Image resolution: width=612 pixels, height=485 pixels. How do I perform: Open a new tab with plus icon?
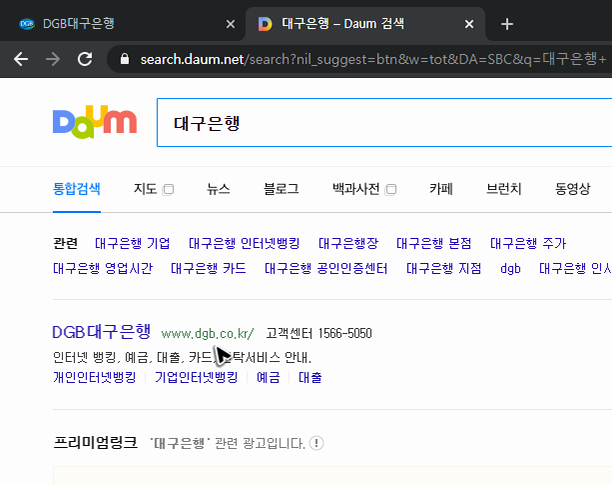507,24
